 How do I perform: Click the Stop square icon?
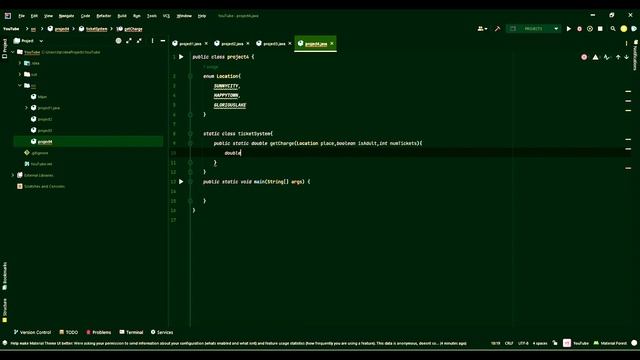click(600, 29)
